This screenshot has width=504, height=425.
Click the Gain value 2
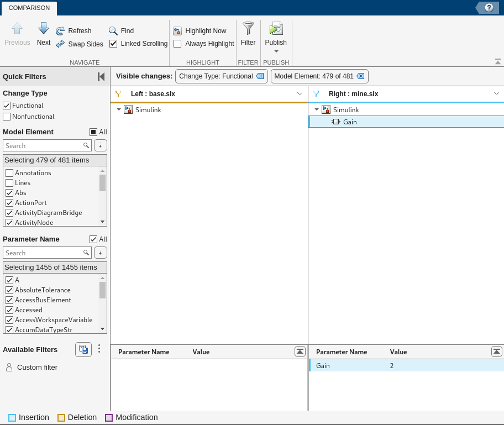[392, 365]
